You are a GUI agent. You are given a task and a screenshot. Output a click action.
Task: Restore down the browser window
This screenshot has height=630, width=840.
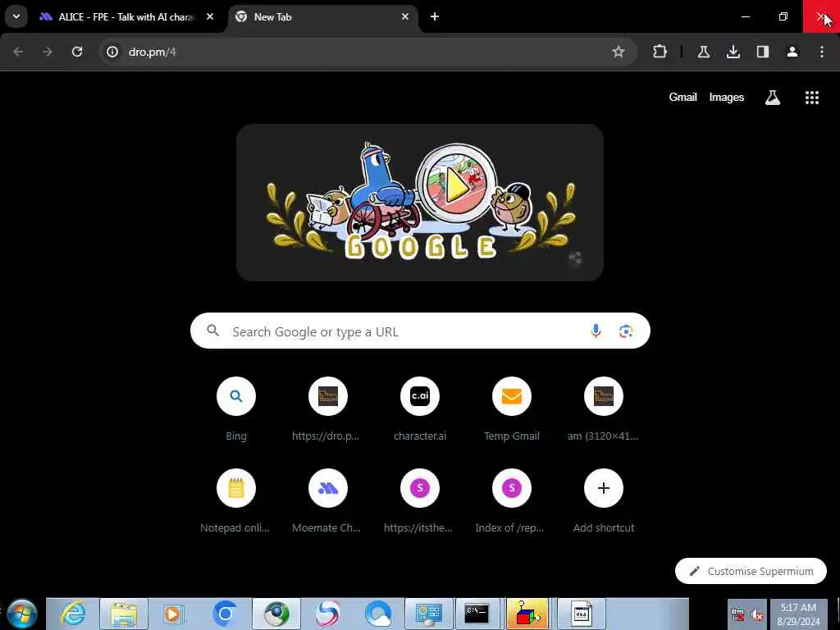tap(783, 16)
